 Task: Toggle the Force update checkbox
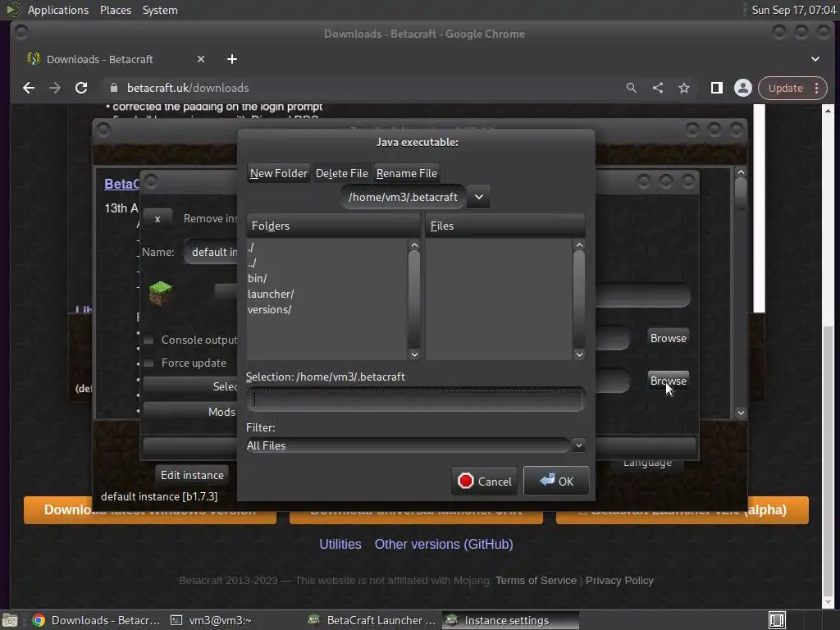(x=148, y=363)
